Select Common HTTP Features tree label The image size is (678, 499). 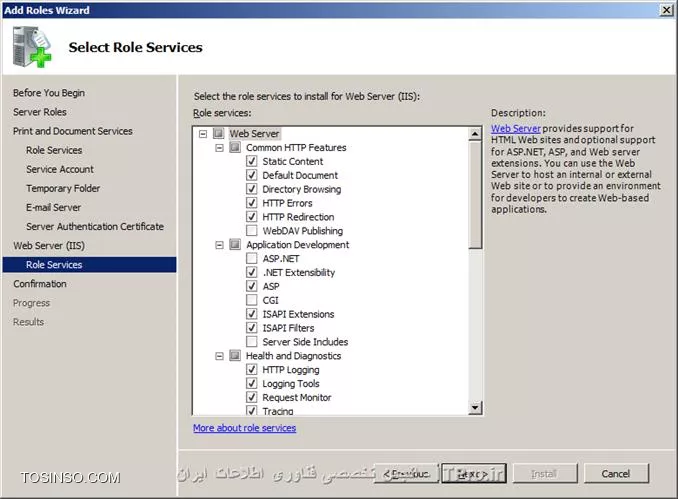coord(296,147)
